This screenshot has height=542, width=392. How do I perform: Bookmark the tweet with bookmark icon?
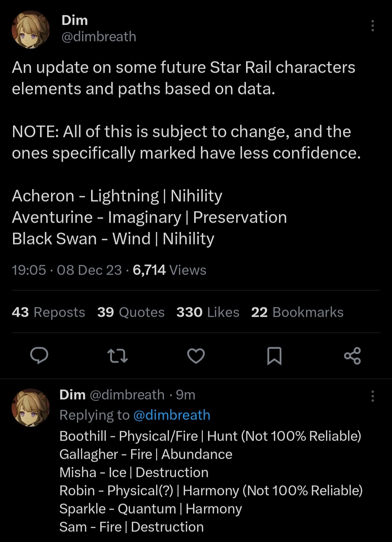tap(274, 356)
